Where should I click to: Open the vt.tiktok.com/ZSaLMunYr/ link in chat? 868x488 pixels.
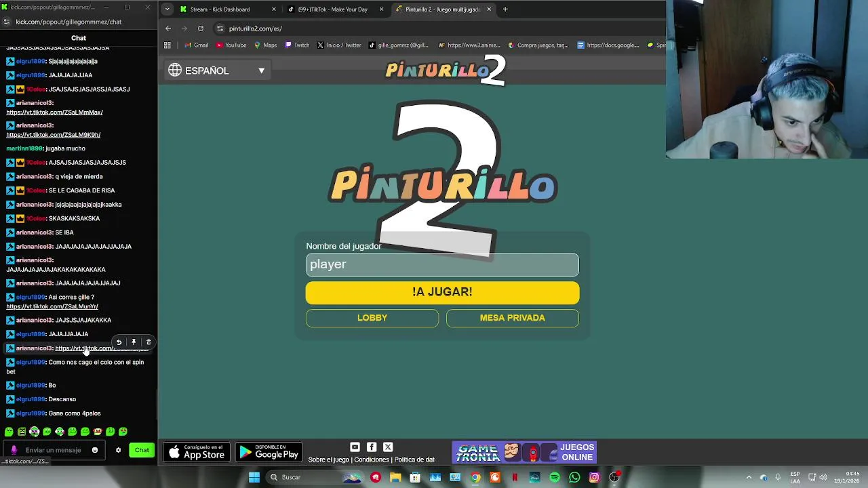tap(52, 307)
